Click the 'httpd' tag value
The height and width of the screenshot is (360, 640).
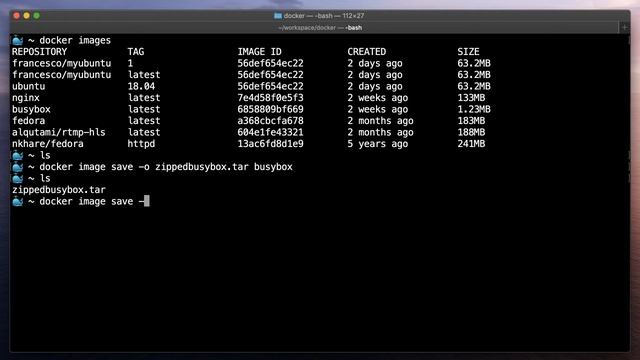click(x=141, y=144)
